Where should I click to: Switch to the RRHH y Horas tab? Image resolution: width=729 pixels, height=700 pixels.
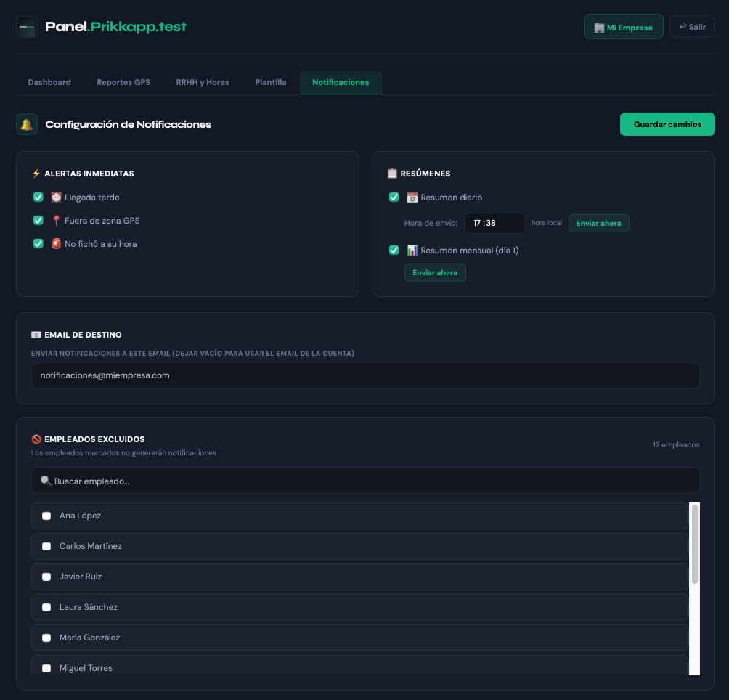pos(203,82)
